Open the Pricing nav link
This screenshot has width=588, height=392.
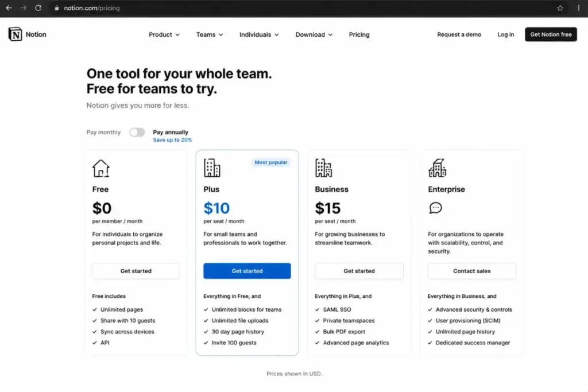[x=359, y=34]
